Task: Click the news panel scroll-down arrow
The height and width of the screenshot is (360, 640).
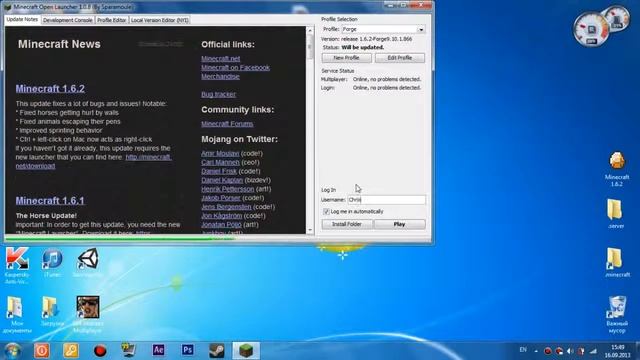Action: click(x=310, y=230)
